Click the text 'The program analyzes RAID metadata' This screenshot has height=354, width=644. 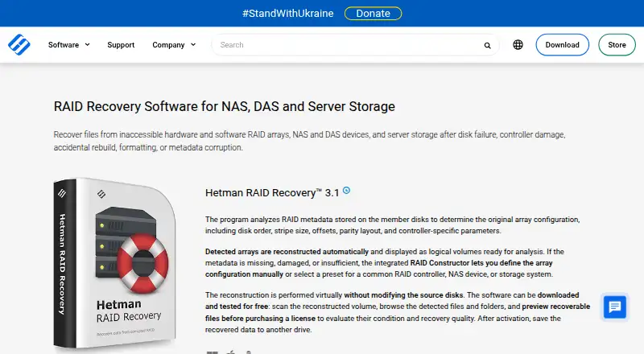tap(270, 220)
